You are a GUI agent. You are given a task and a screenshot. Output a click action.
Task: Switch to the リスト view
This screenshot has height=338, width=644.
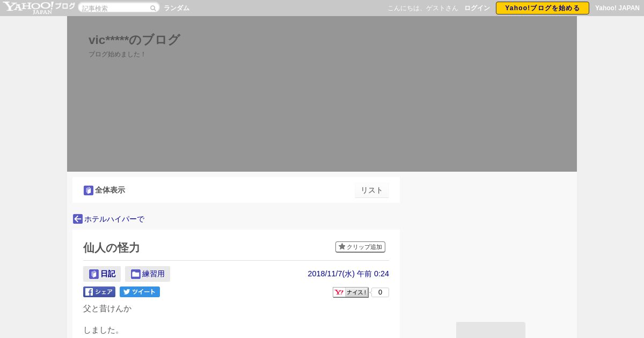(x=372, y=190)
